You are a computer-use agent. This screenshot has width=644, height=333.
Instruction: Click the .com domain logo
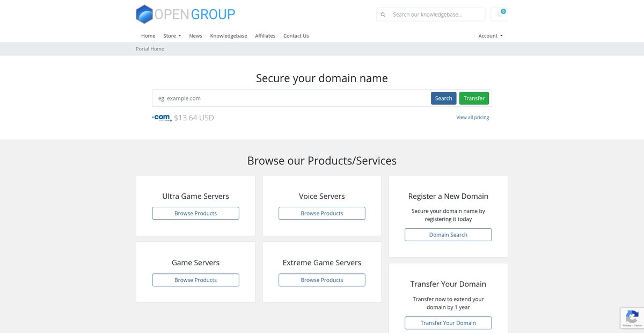tap(162, 118)
